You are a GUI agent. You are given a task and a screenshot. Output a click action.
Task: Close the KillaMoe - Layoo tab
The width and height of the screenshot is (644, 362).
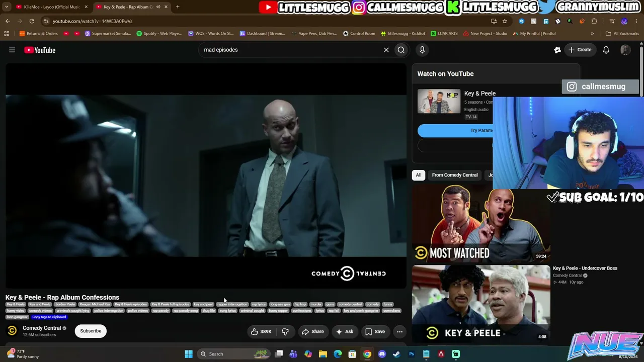pos(86,7)
